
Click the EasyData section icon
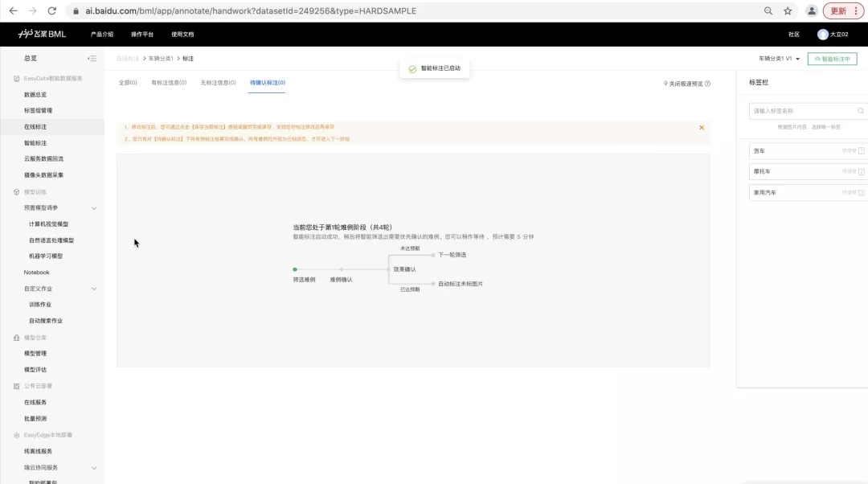[16, 79]
